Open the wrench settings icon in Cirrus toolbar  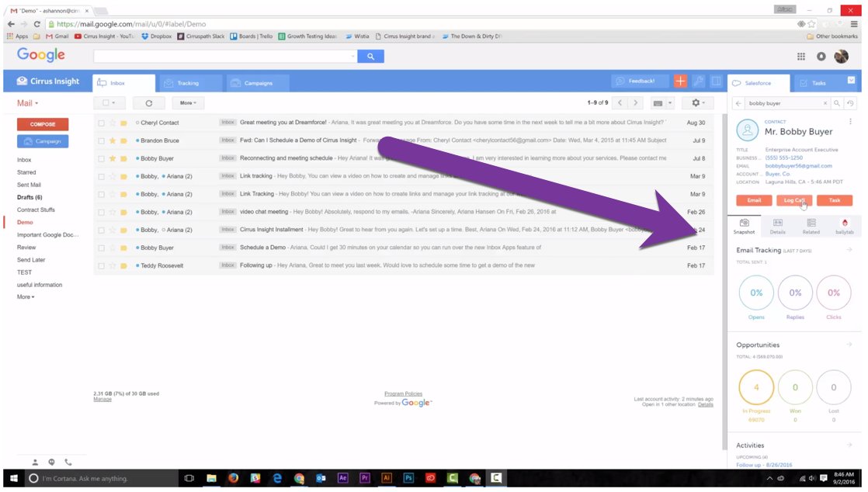coord(699,81)
